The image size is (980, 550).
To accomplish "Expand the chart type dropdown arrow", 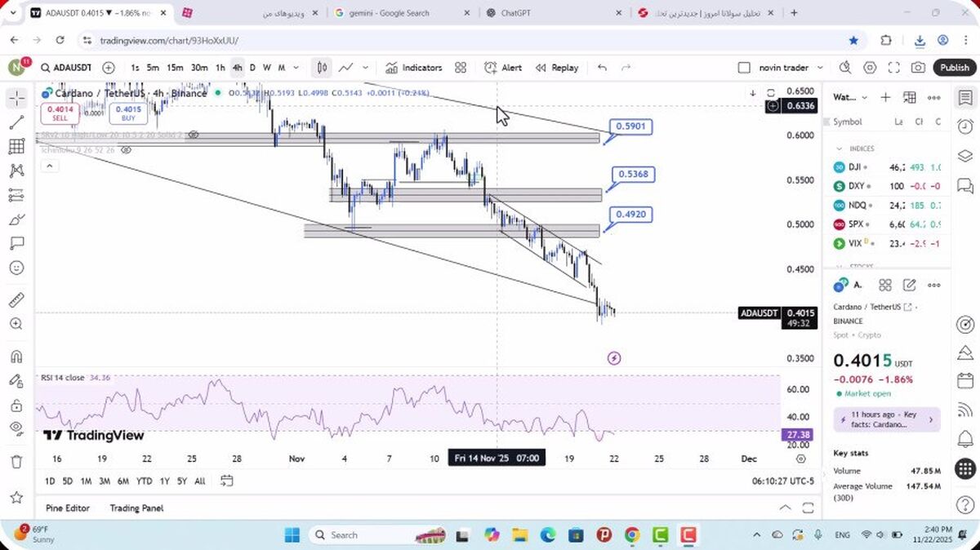I will tap(365, 68).
